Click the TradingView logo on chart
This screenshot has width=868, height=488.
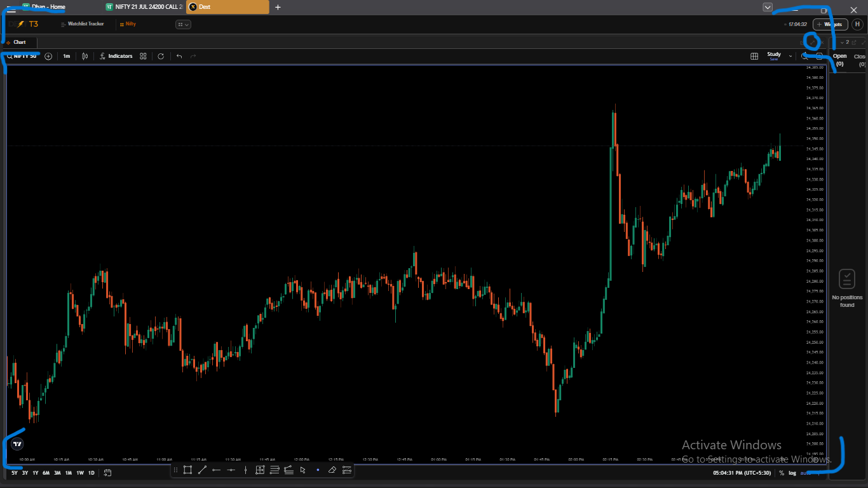coord(18,444)
